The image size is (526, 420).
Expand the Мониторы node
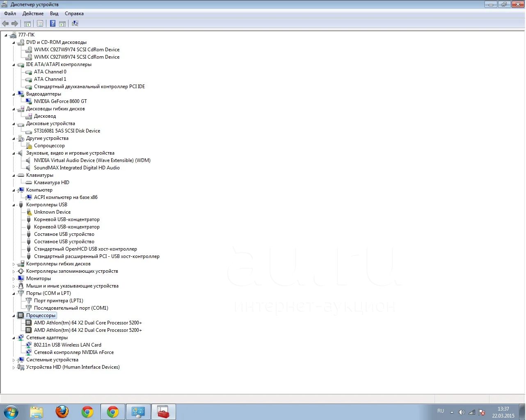pyautogui.click(x=14, y=278)
